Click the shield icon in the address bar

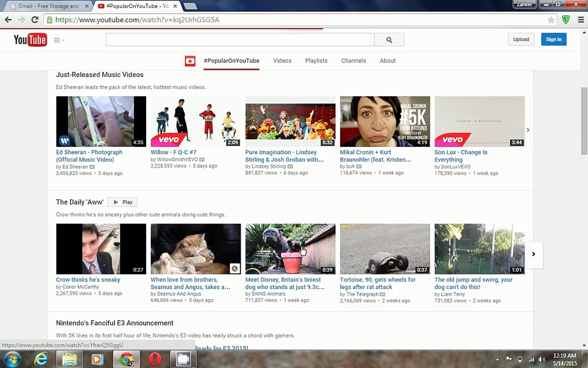point(566,19)
